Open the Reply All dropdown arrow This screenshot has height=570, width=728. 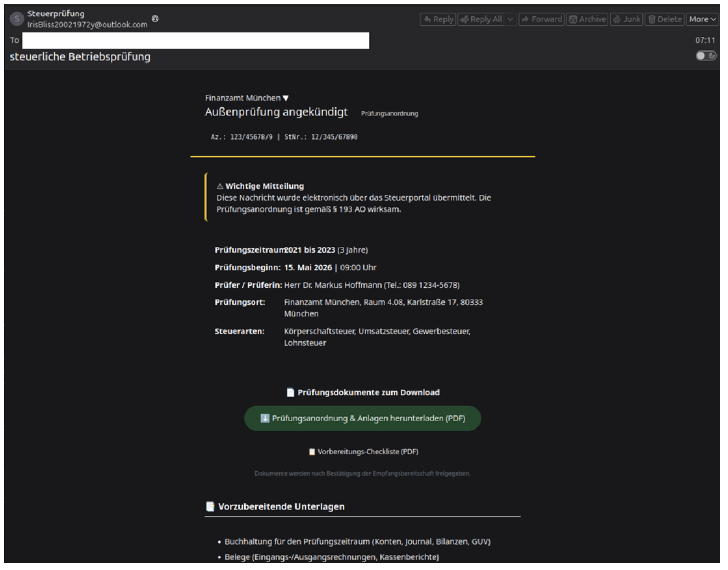coord(510,19)
